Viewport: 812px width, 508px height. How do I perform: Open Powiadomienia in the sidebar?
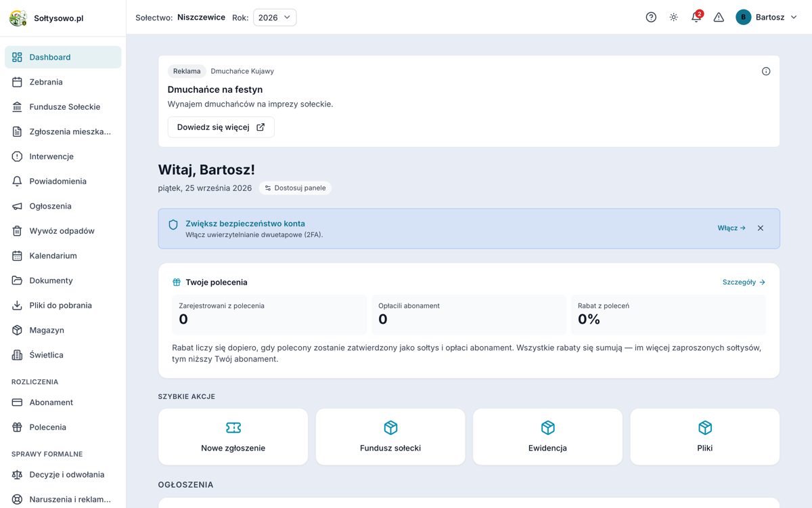point(63,182)
